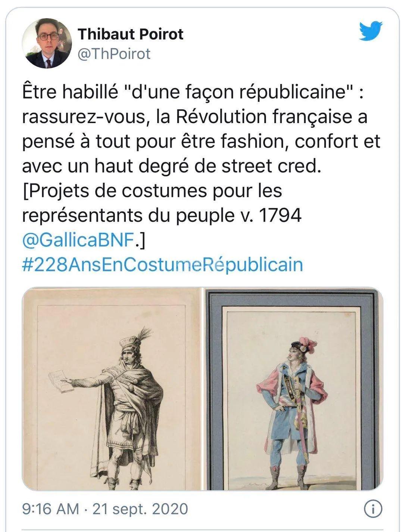Click the 9:16 AM timestamp

tap(51, 509)
